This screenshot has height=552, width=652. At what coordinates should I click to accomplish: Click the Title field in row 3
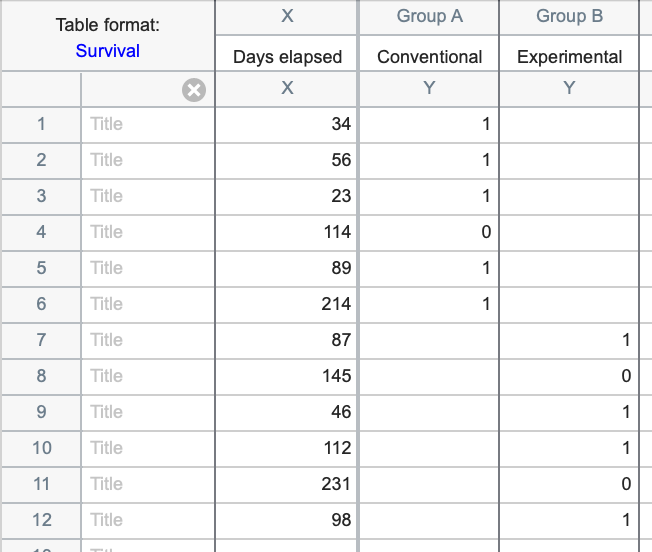point(147,196)
